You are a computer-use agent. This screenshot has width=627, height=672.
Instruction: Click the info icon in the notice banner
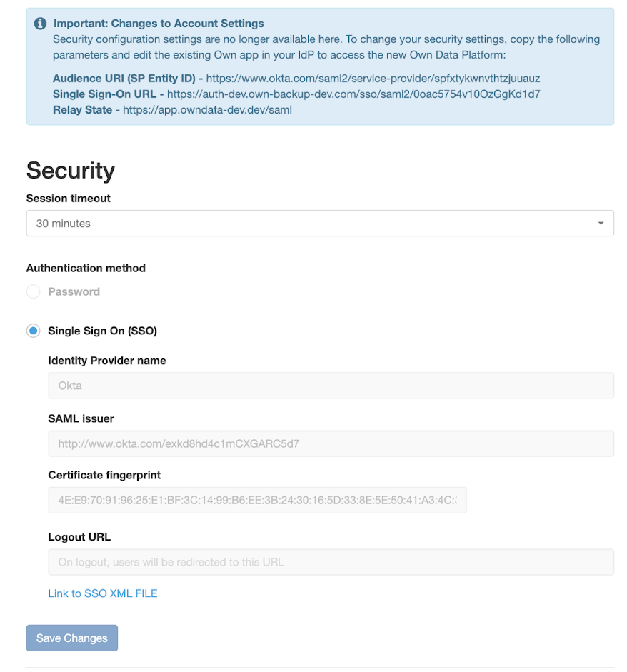40,24
